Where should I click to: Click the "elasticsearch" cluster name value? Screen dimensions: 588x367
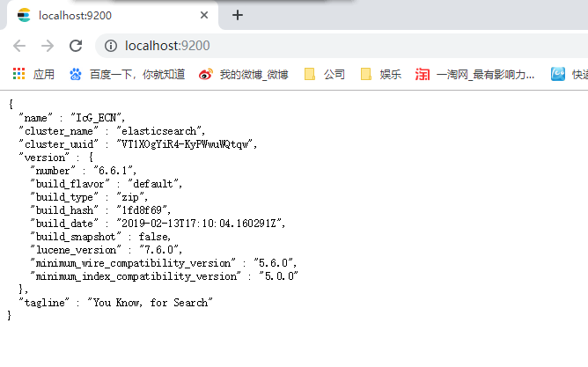click(158, 131)
